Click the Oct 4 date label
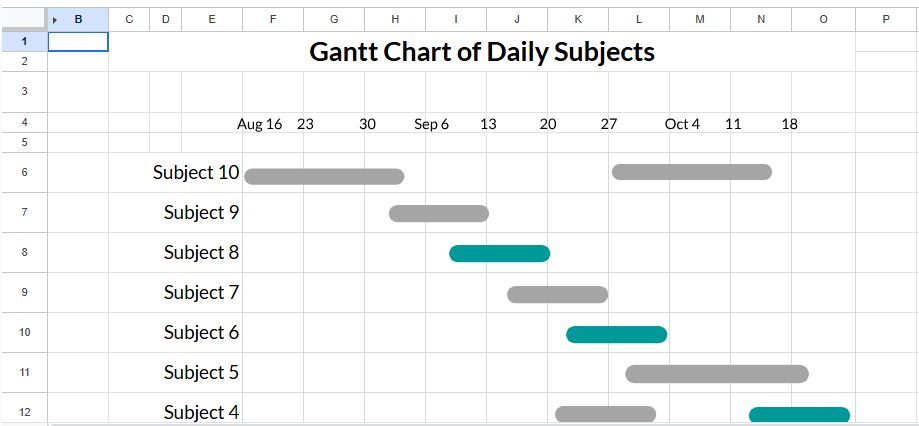919x426 pixels. click(682, 124)
